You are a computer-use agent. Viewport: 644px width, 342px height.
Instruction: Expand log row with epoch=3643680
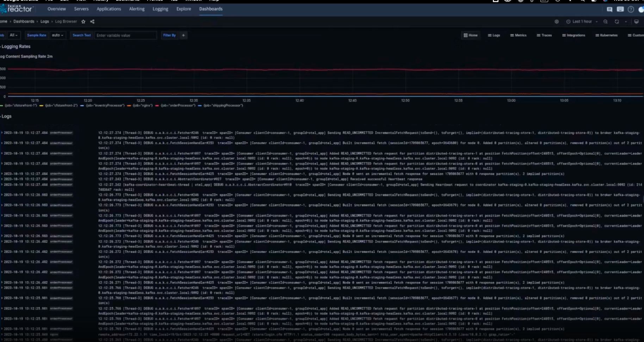(x=2, y=143)
